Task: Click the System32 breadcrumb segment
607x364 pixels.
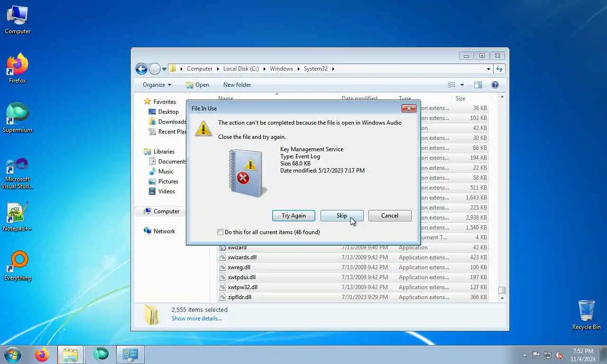Action: (x=316, y=69)
